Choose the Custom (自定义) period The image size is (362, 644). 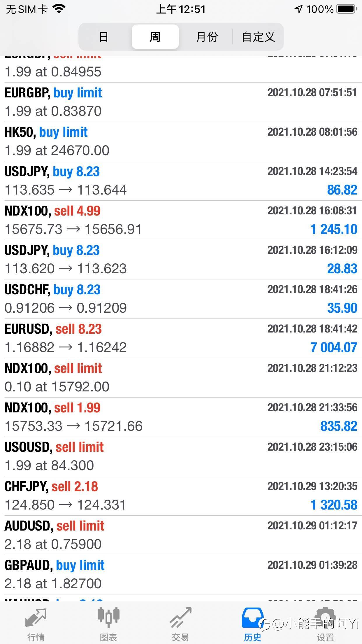258,37
